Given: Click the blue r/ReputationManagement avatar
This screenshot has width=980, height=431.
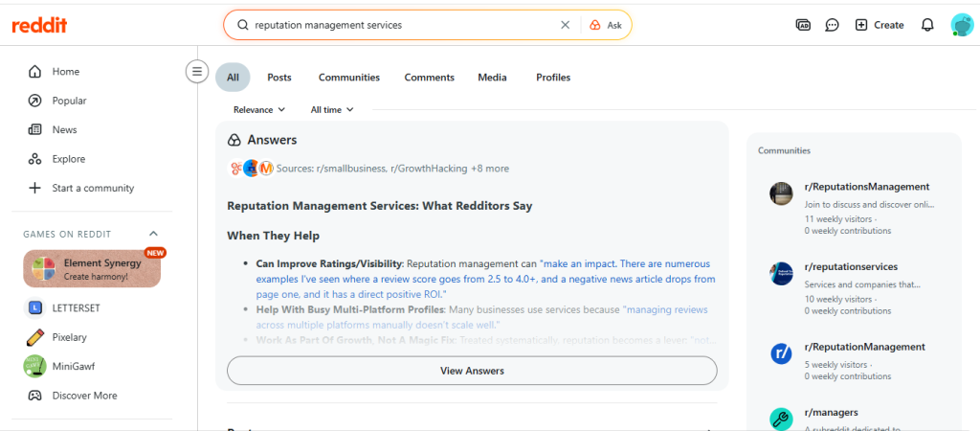Looking at the screenshot, I should click(x=781, y=353).
